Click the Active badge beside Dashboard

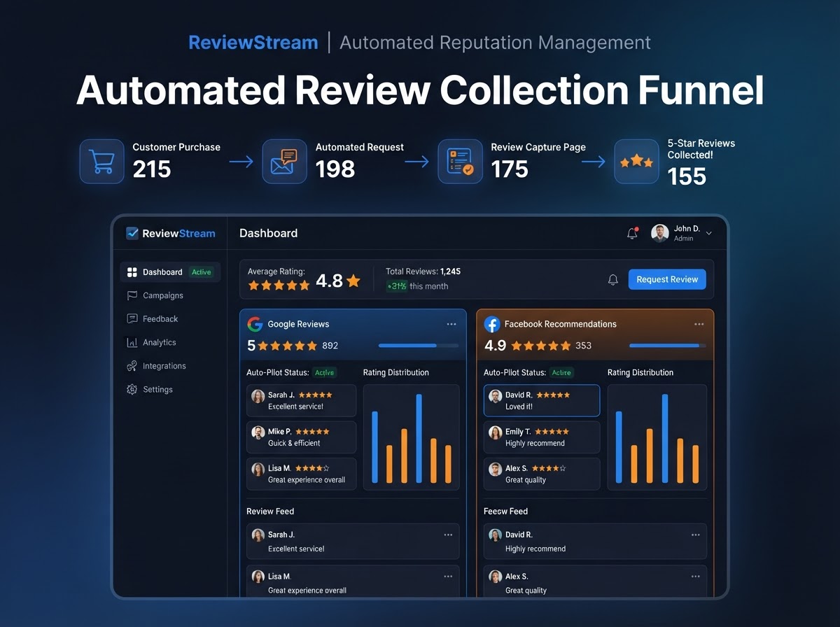(x=202, y=272)
